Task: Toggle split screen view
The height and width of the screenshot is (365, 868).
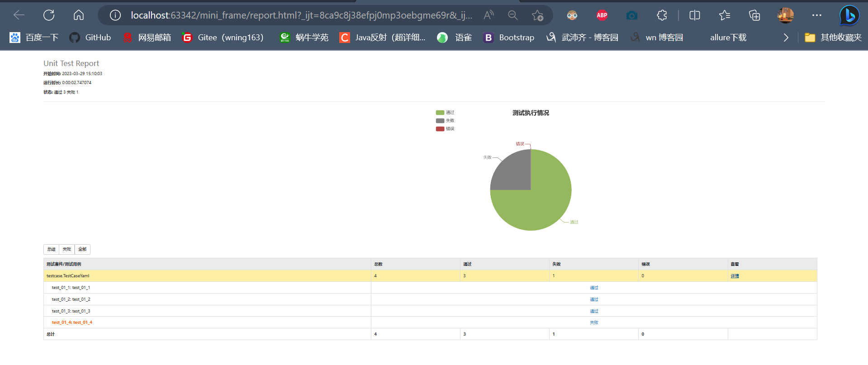Action: pyautogui.click(x=695, y=15)
